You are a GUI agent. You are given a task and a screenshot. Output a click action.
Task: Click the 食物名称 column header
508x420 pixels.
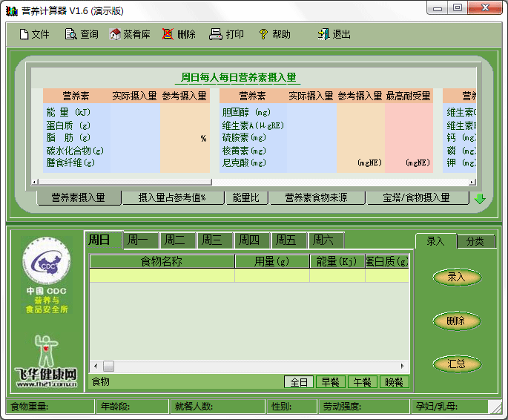point(162,261)
